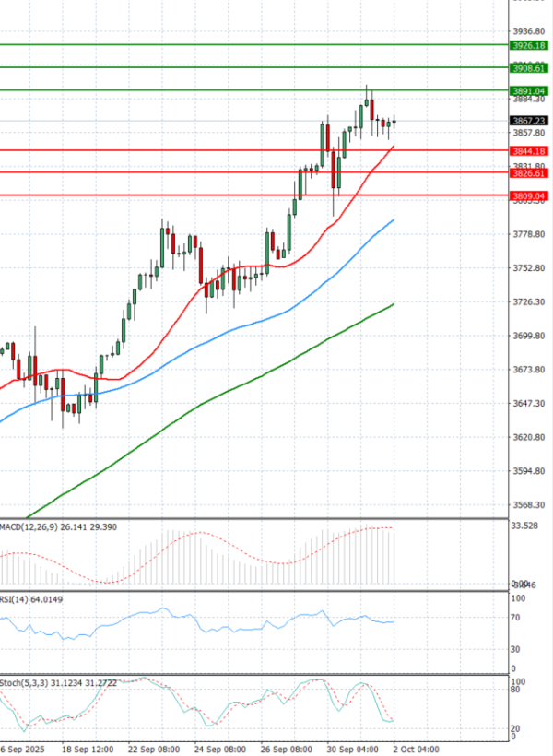Click the 3844.18 red support price label
The image size is (553, 756).
click(528, 150)
